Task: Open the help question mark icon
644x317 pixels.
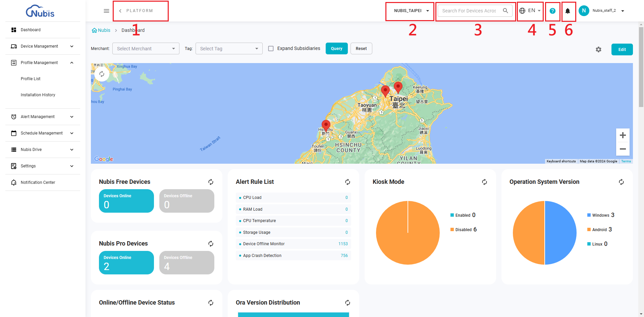Action: pyautogui.click(x=552, y=11)
